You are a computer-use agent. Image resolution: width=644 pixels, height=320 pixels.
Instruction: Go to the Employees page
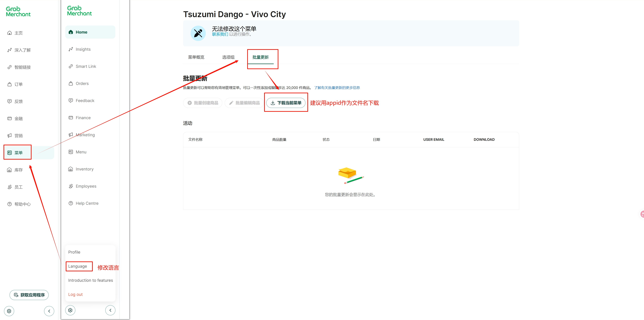point(86,186)
